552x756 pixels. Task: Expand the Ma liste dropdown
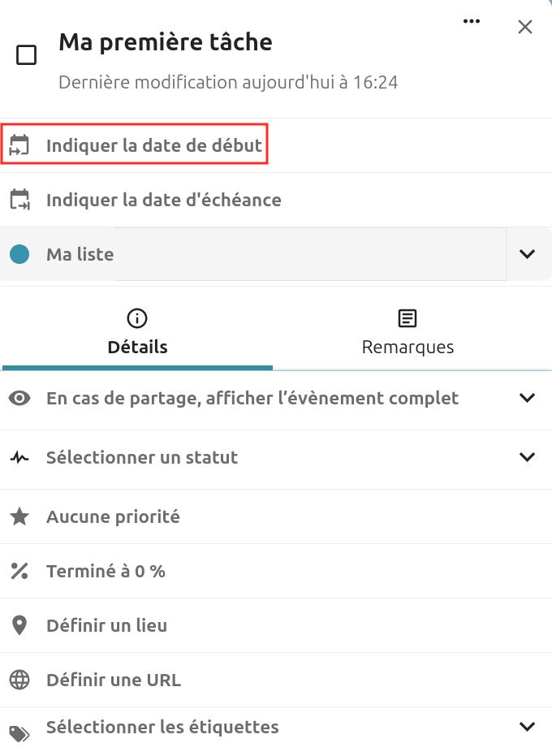tap(528, 253)
